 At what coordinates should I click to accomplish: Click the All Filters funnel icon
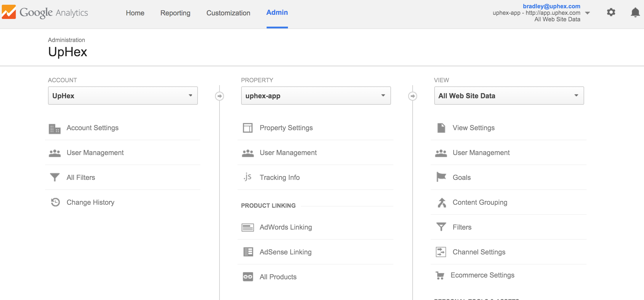pyautogui.click(x=55, y=177)
